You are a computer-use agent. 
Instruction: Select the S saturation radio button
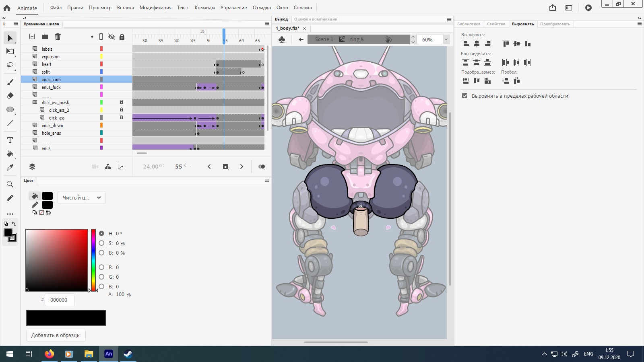[x=101, y=243]
